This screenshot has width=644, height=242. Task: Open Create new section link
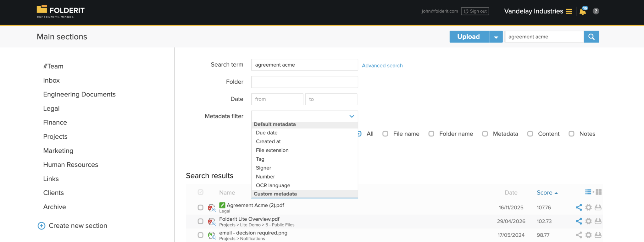coord(78,226)
